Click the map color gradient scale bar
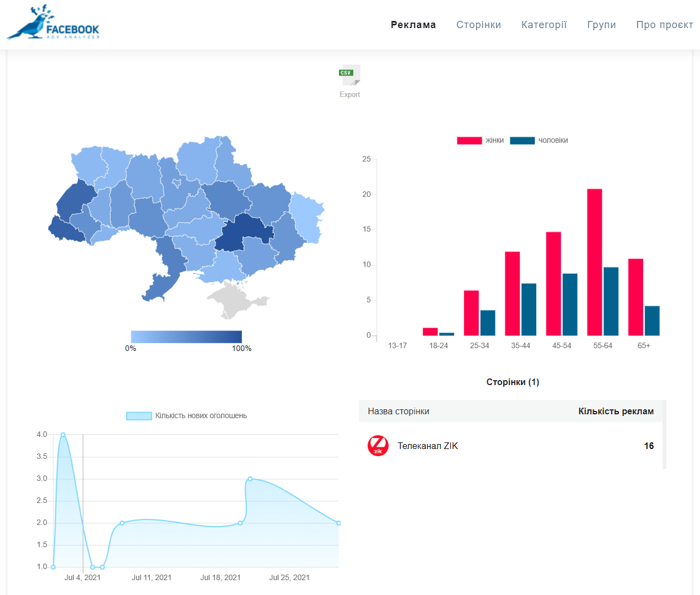 pyautogui.click(x=186, y=336)
